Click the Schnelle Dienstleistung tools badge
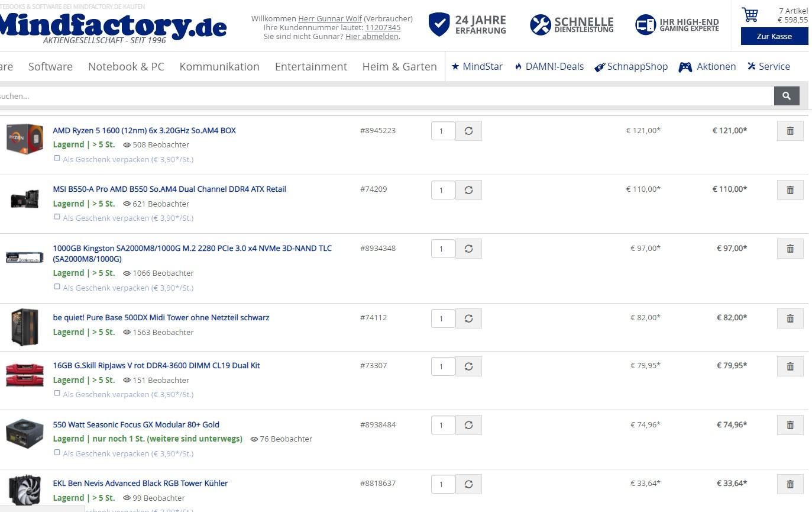The width and height of the screenshot is (812, 512). coord(572,25)
